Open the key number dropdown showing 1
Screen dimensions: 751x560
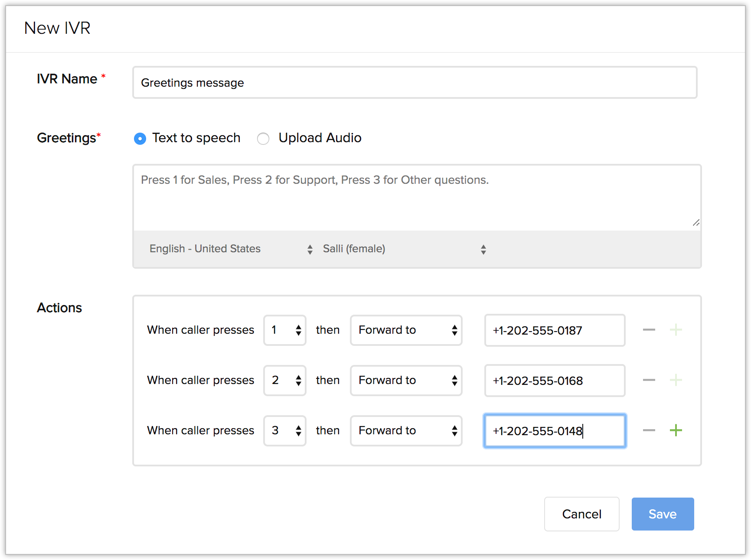(285, 330)
